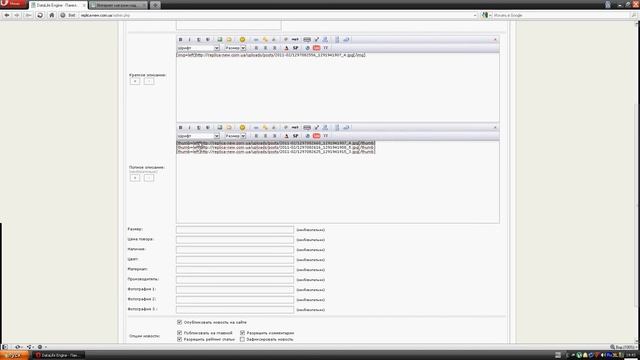
Task: Toggle underline in full description editor
Action: click(198, 128)
